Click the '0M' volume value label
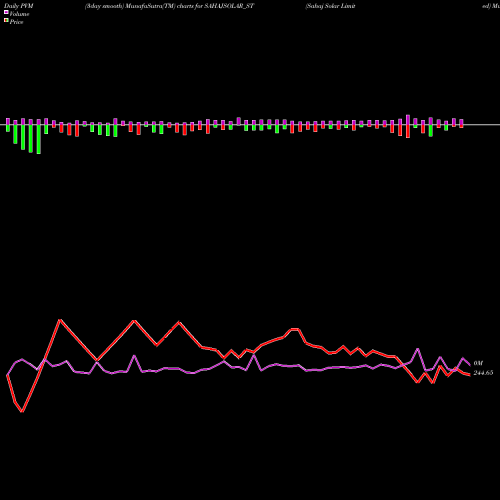 pyautogui.click(x=478, y=363)
